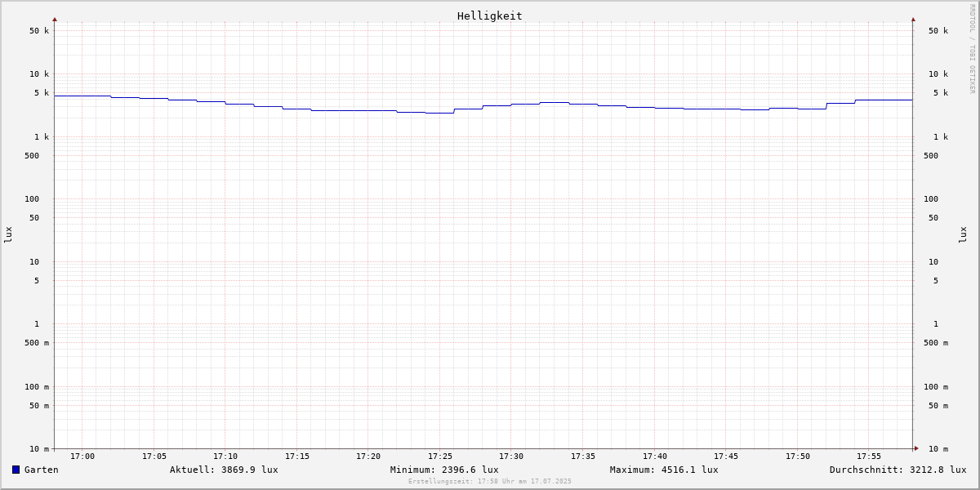Click the 50 k label on left axis
The image size is (980, 490).
[x=39, y=31]
